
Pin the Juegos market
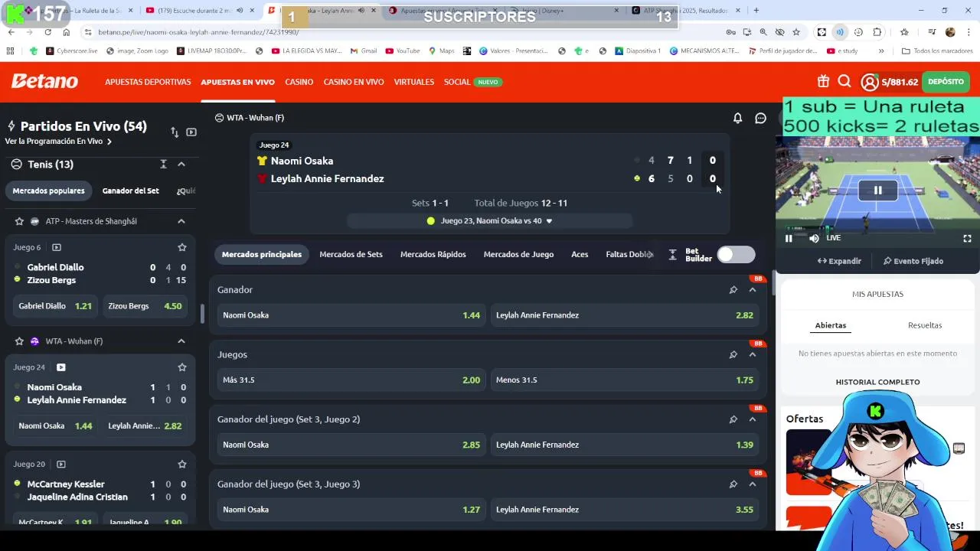tap(733, 354)
